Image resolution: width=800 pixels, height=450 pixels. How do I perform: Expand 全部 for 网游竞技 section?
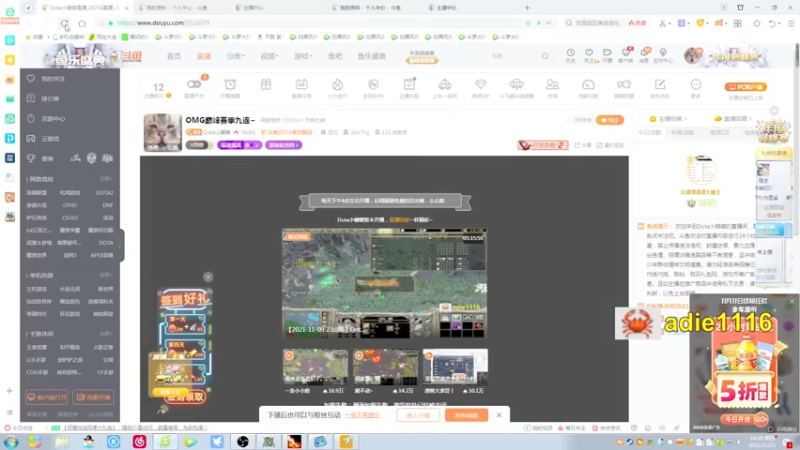(106, 179)
